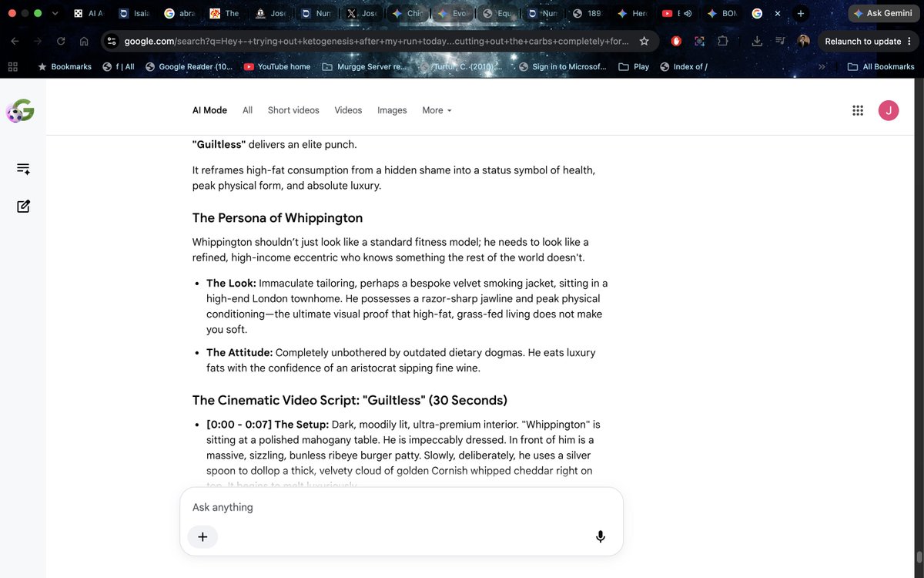Open the f | All bookmark
The image size is (924, 578).
(119, 66)
